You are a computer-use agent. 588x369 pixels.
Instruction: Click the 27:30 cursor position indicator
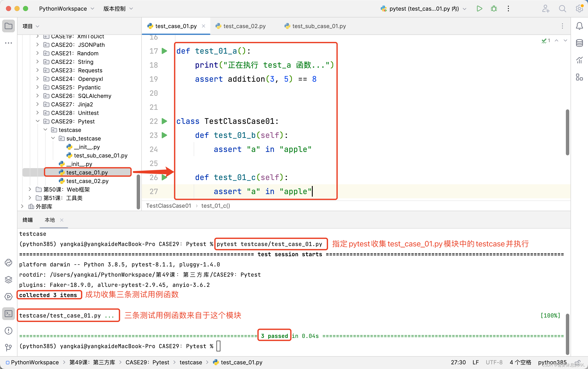pos(458,362)
